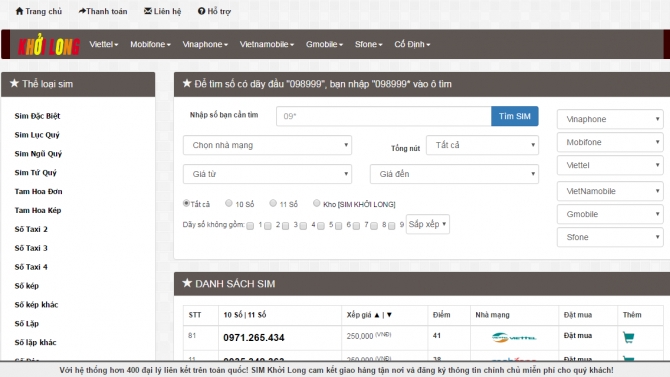Open the Tổng nút Tất cả dropdown
Image resolution: width=670 pixels, height=377 pixels.
[x=482, y=145]
